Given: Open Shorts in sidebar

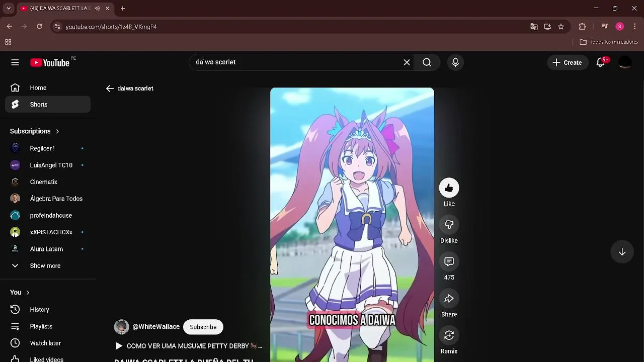Looking at the screenshot, I should [48, 105].
